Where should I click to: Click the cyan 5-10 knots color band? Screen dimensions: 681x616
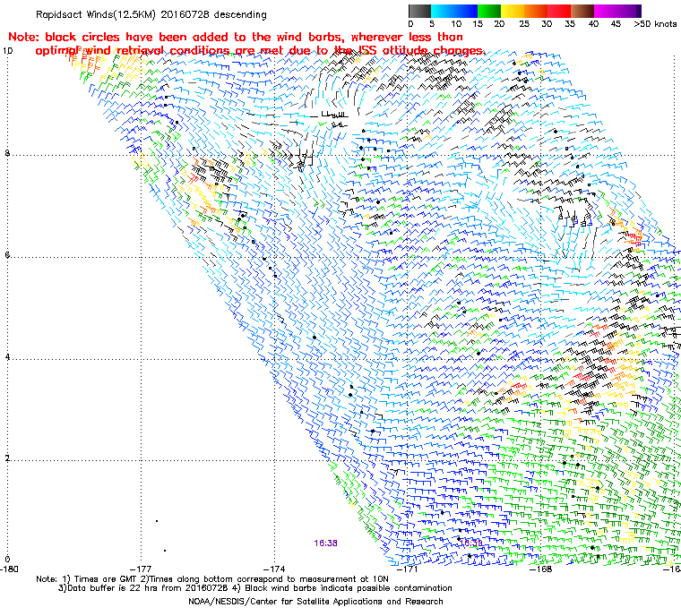point(443,12)
